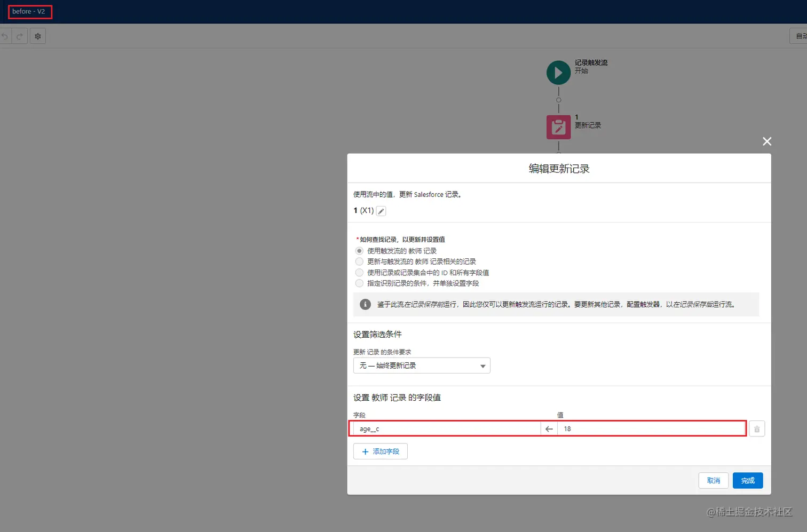The image size is (807, 532).
Task: Click the info icon in the notice banner
Action: [365, 304]
